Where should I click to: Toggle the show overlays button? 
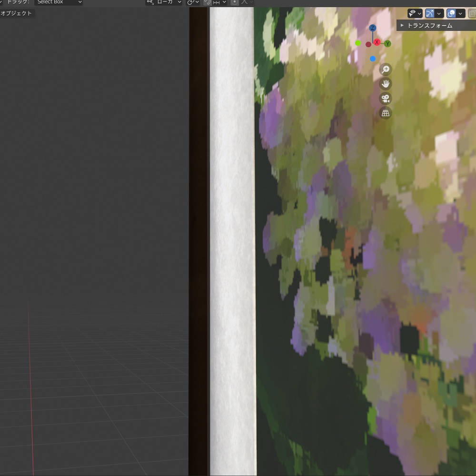[x=451, y=13]
